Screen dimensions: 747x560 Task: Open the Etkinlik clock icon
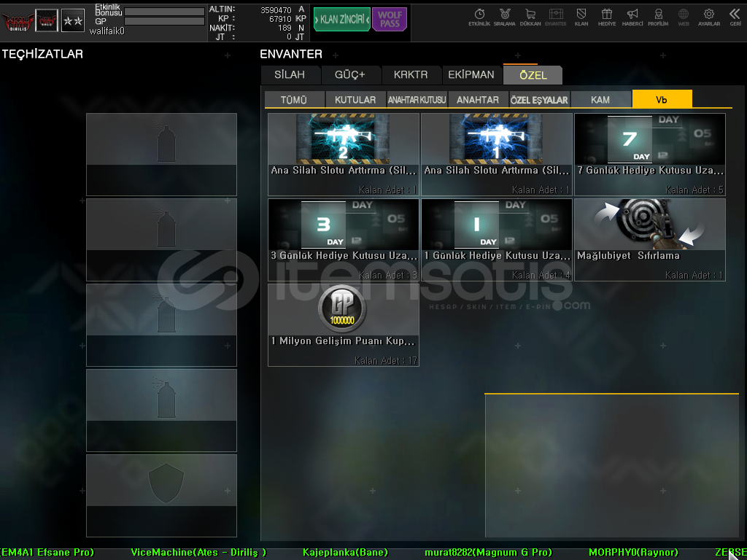(479, 17)
